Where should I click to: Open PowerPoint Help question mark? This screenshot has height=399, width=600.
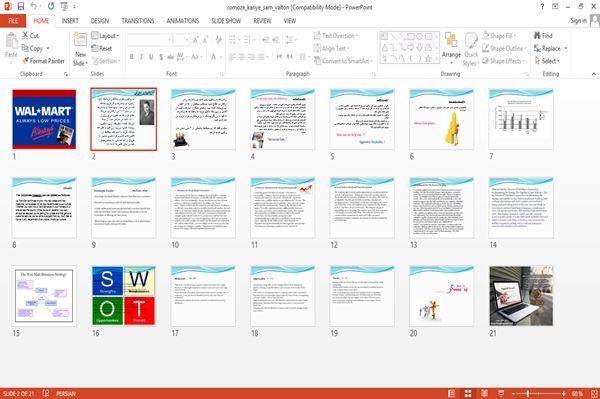tap(542, 7)
